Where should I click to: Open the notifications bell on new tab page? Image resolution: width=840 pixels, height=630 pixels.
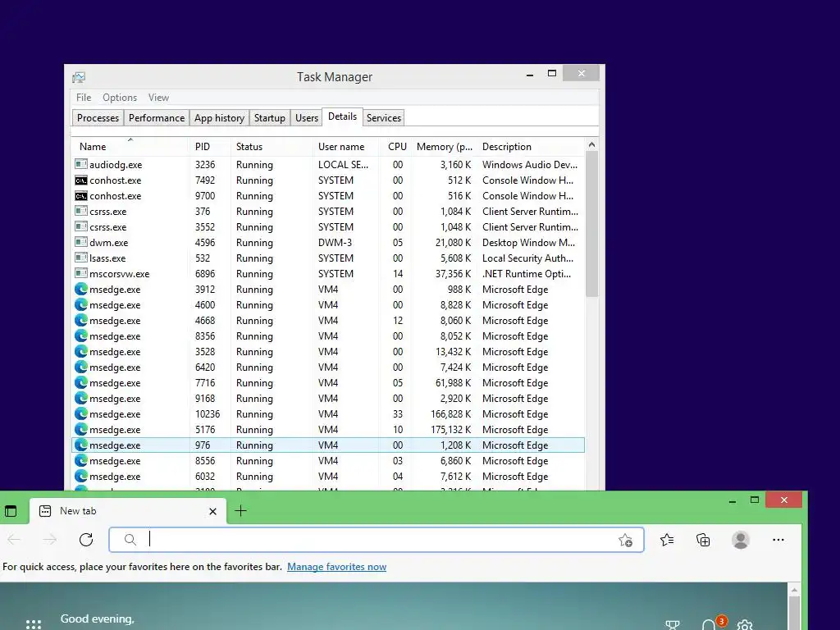(x=709, y=625)
